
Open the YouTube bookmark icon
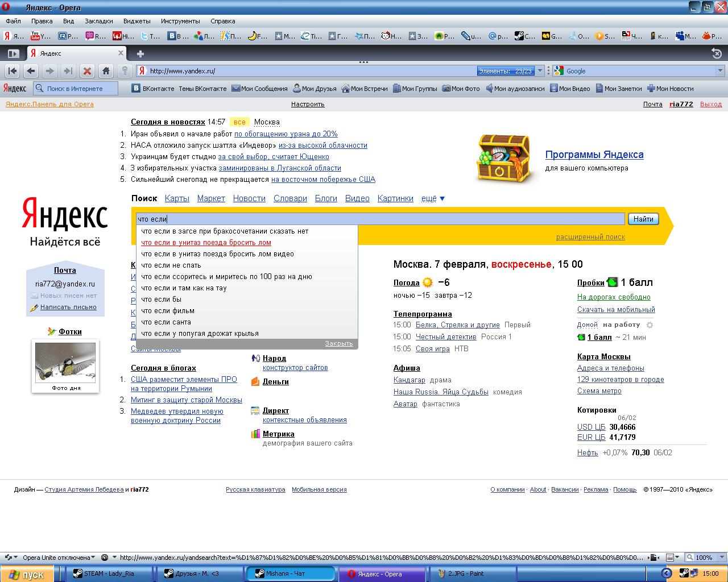tap(35, 36)
